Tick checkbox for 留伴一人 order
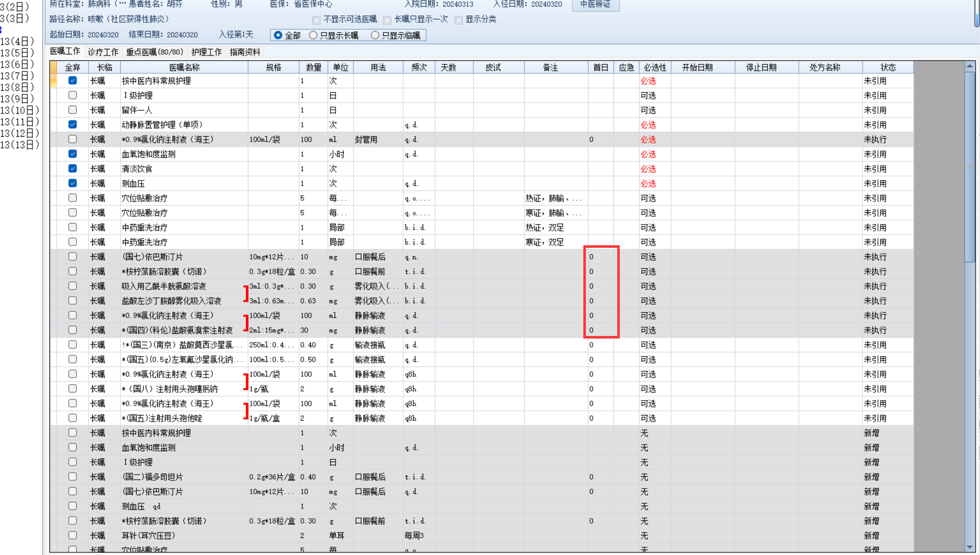 point(73,110)
